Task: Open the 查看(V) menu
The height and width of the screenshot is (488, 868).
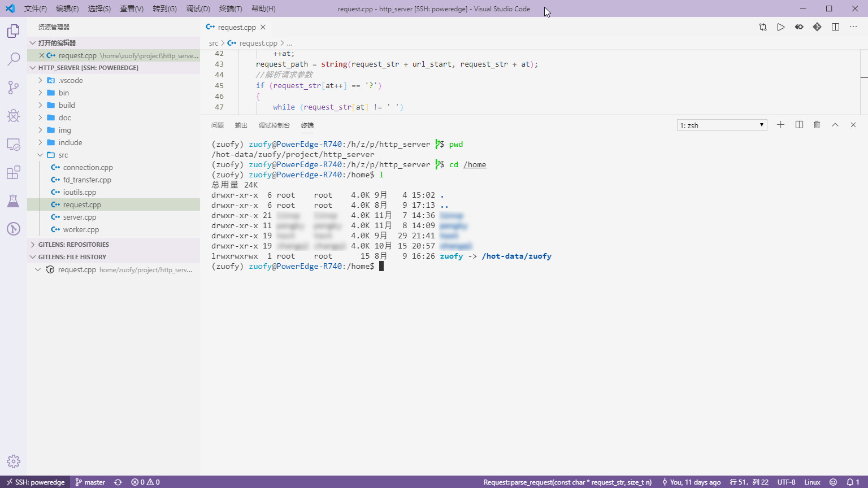Action: pos(132,8)
